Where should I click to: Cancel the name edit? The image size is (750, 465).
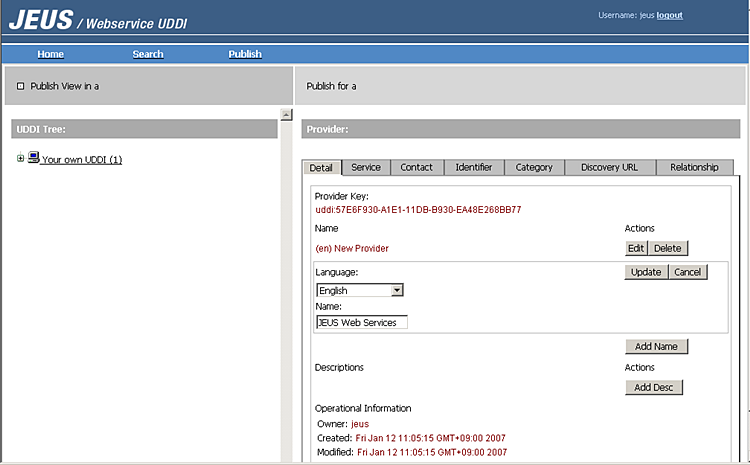point(687,272)
